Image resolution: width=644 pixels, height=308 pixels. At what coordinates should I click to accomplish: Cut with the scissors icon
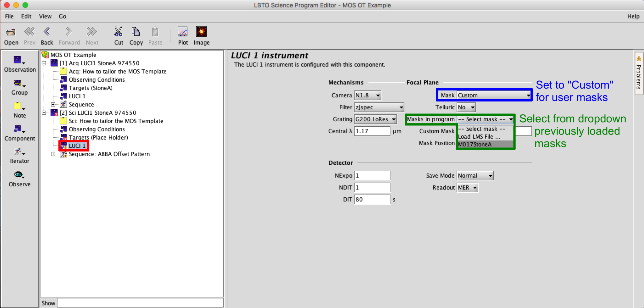[118, 31]
